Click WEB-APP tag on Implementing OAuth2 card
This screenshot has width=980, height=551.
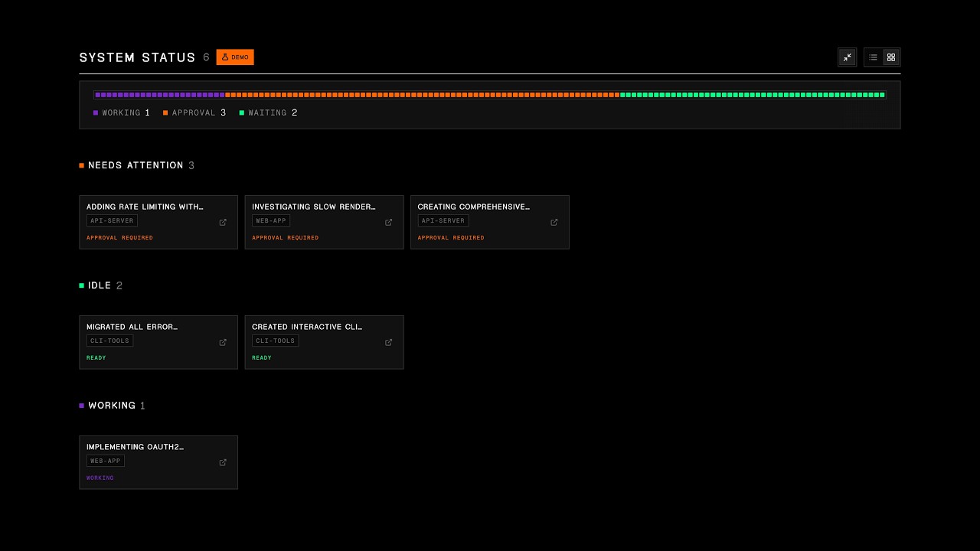(106, 461)
